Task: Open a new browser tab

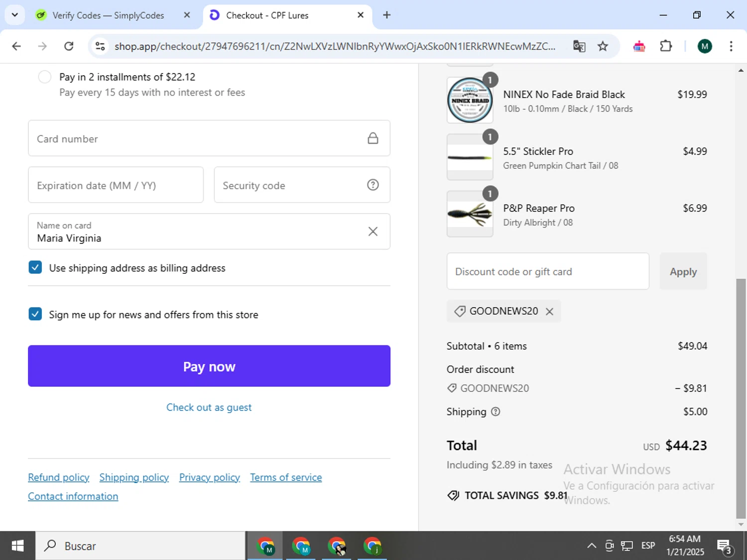Action: pyautogui.click(x=386, y=15)
